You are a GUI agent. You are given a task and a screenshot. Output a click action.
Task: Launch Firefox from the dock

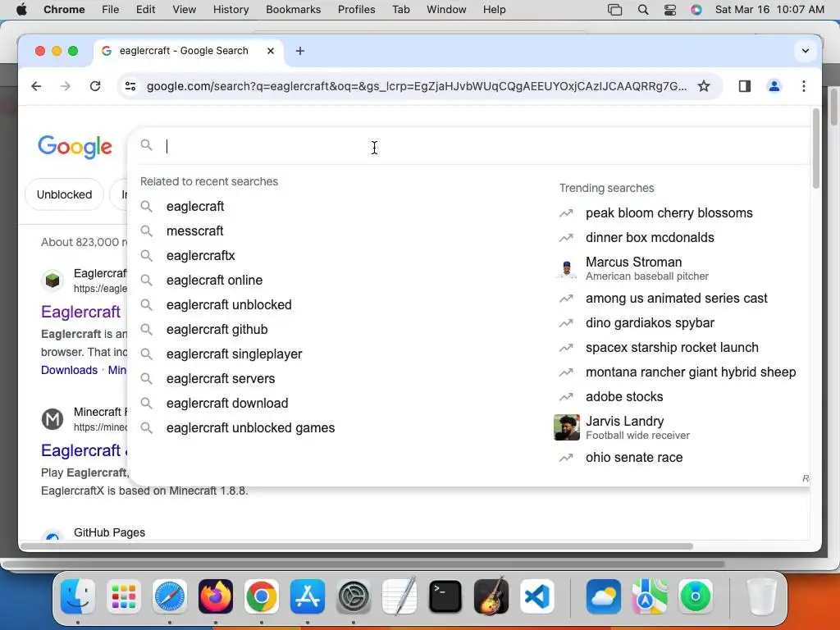pyautogui.click(x=216, y=596)
